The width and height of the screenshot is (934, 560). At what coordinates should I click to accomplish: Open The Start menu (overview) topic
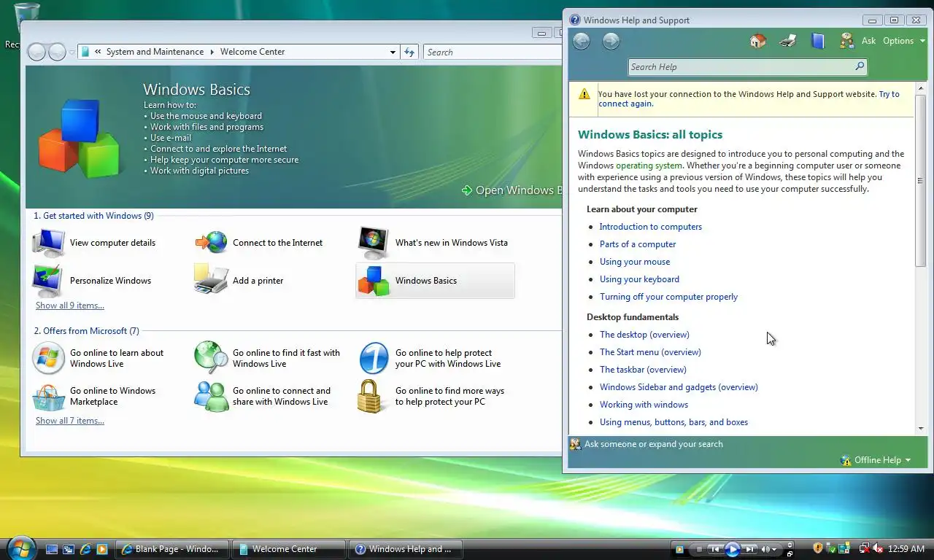coord(650,352)
